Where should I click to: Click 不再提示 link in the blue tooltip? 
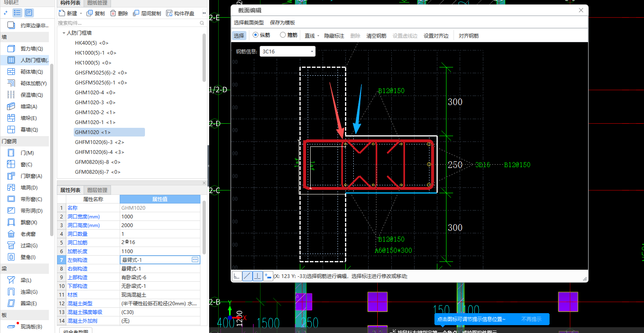531,319
